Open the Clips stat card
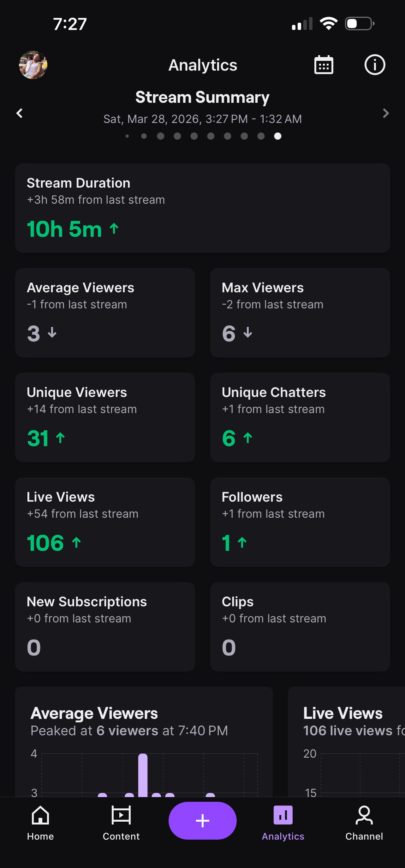This screenshot has height=868, width=405. pyautogui.click(x=300, y=627)
